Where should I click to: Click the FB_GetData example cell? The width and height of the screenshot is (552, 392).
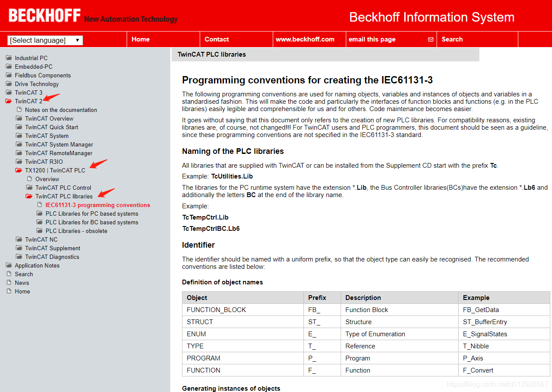point(504,309)
